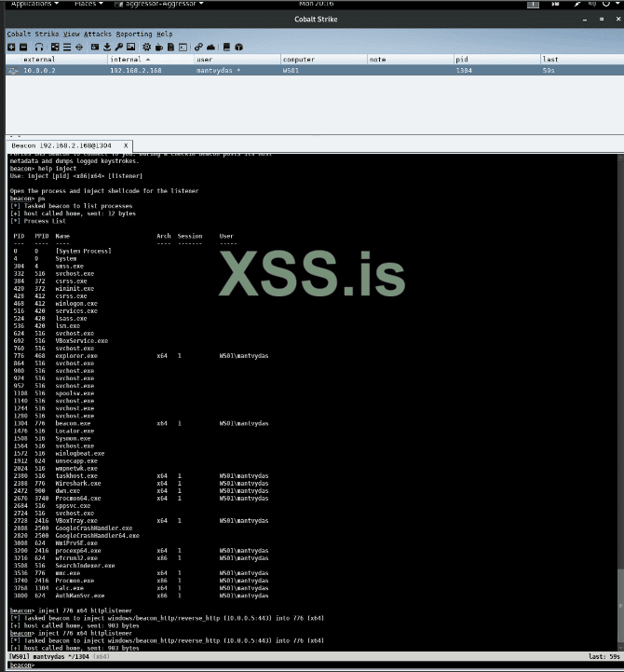Open the Help menu
624x672 pixels.
point(165,34)
